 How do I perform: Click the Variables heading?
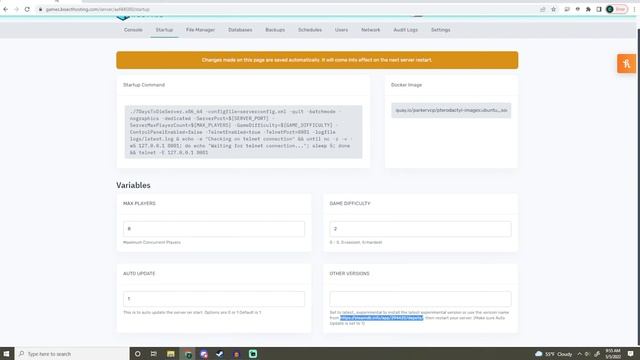133,185
